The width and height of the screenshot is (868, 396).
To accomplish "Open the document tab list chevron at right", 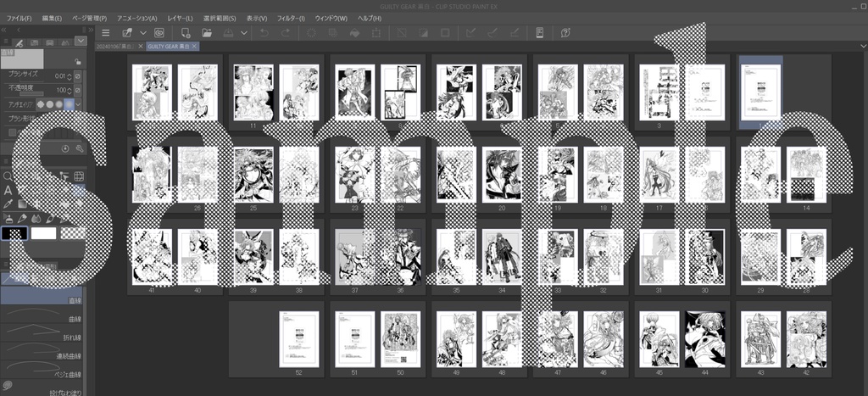I will point(864,46).
